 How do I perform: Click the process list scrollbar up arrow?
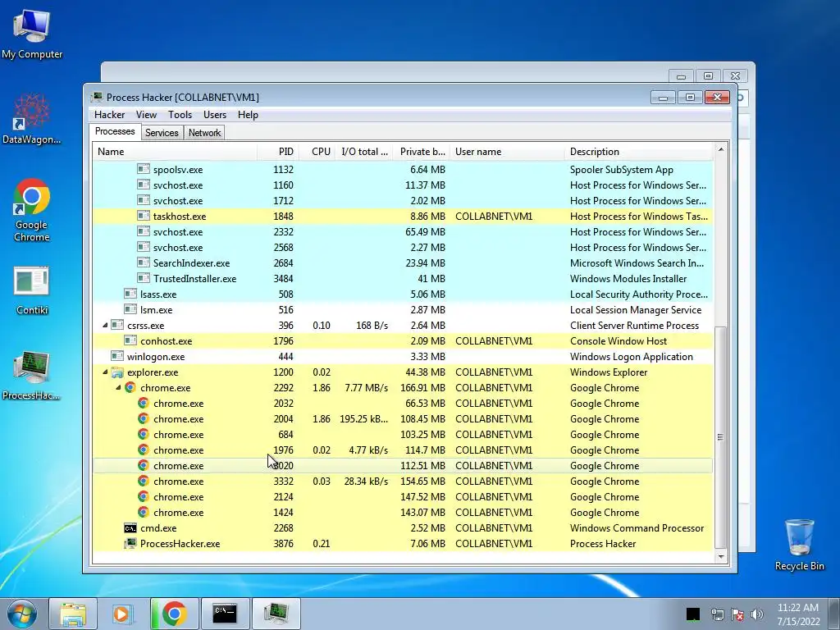[x=720, y=150]
